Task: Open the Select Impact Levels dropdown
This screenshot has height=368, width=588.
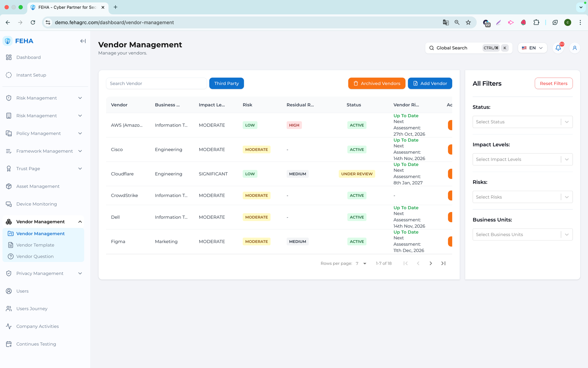Action: (x=522, y=159)
